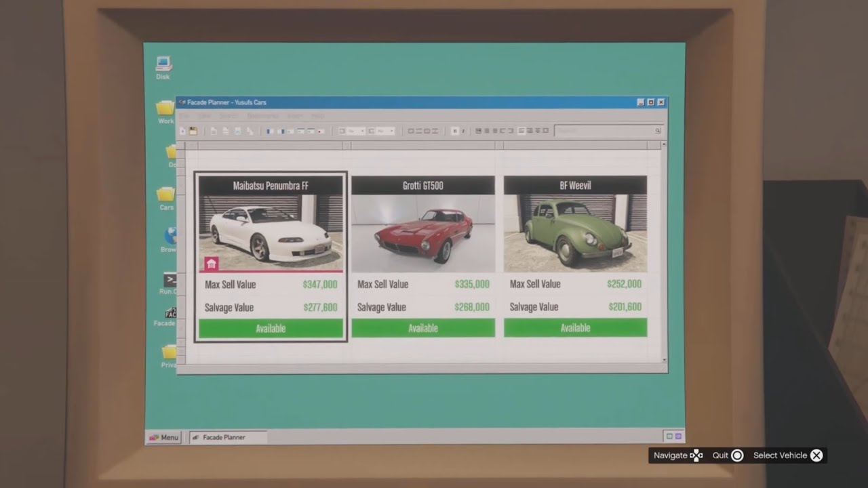Image resolution: width=868 pixels, height=488 pixels.
Task: Click the $277,600 salvage value
Action: coord(320,308)
